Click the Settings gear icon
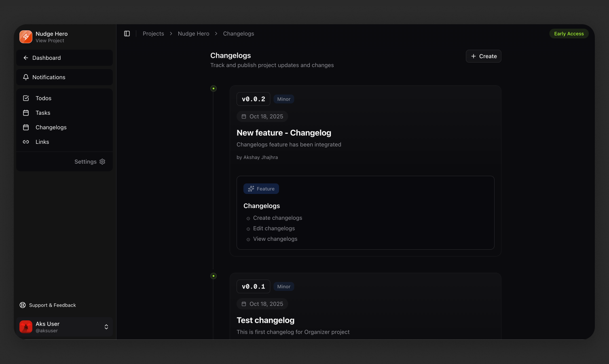Viewport: 609px width, 364px height. coord(102,162)
